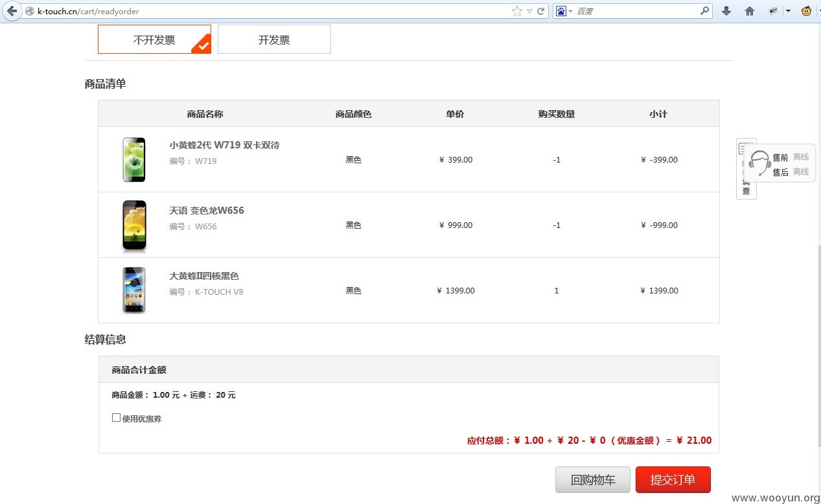Select the 开发票 invoice option

tap(274, 40)
